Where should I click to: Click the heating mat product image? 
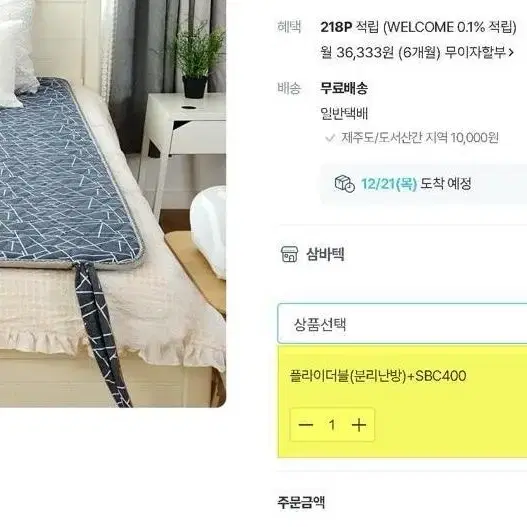point(113,204)
